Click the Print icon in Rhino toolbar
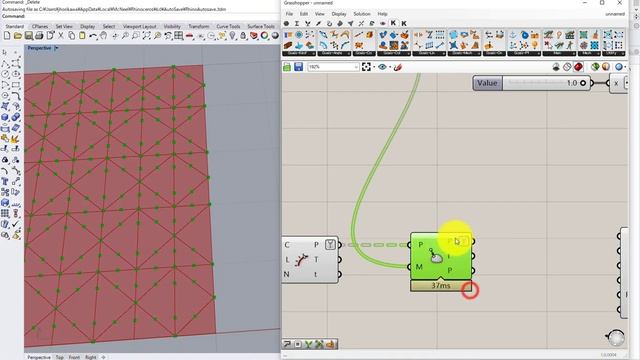 [39, 36]
